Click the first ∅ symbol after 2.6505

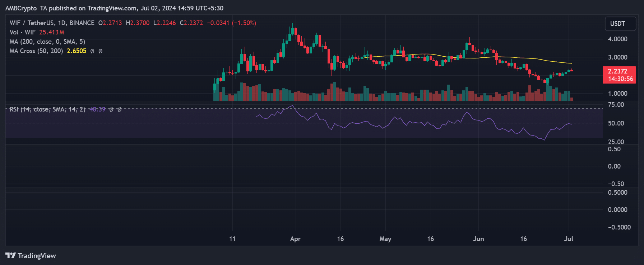[92, 51]
